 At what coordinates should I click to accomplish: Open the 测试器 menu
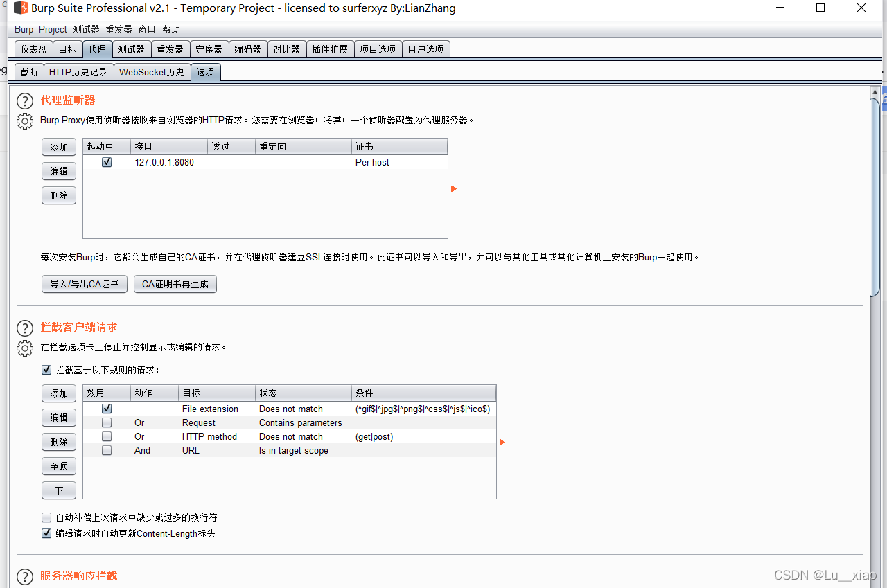click(x=87, y=29)
